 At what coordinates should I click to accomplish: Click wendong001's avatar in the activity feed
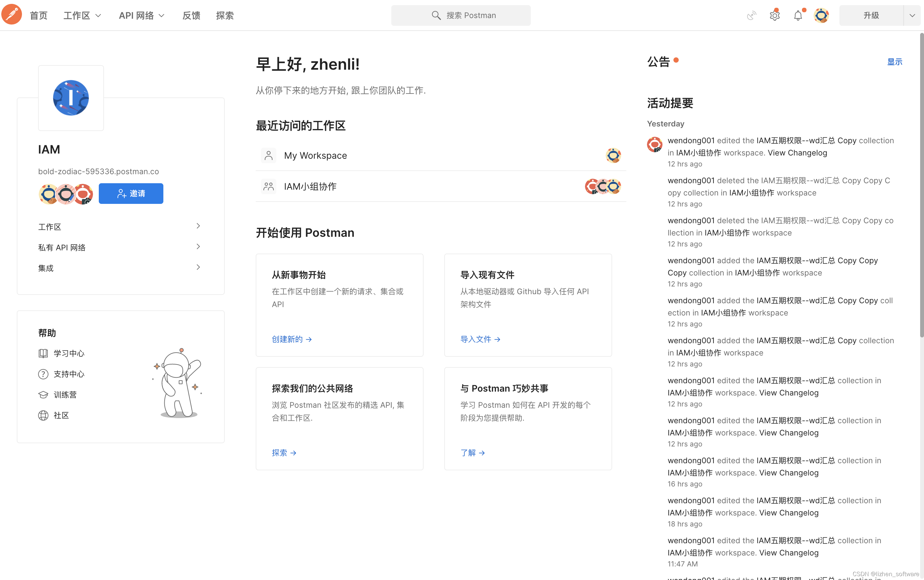tap(655, 144)
